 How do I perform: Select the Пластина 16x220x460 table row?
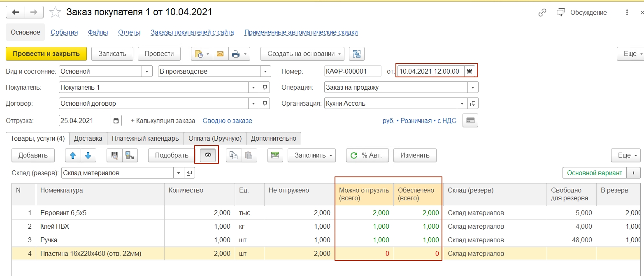click(91, 254)
